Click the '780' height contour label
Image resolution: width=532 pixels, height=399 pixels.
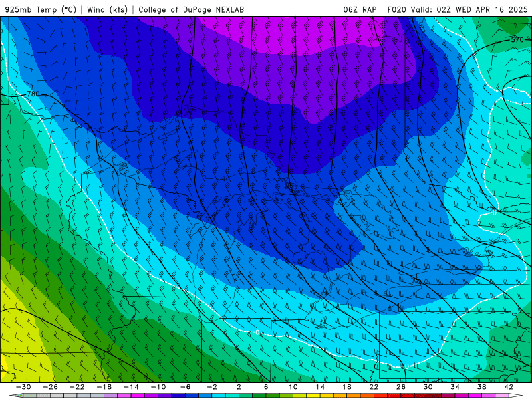tap(33, 94)
